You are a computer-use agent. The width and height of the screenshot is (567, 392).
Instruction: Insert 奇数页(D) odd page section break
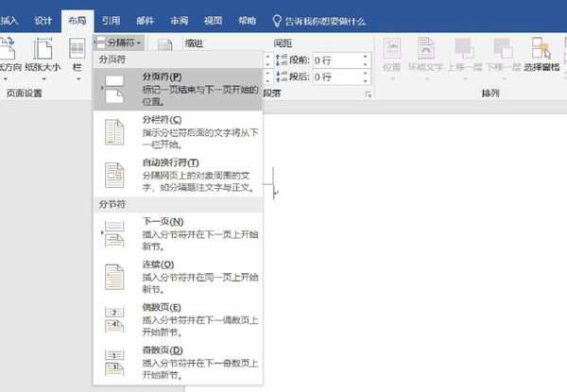click(178, 363)
